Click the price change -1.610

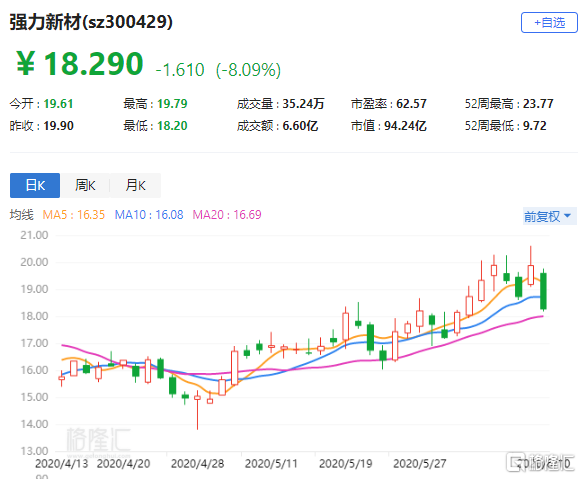click(x=180, y=70)
